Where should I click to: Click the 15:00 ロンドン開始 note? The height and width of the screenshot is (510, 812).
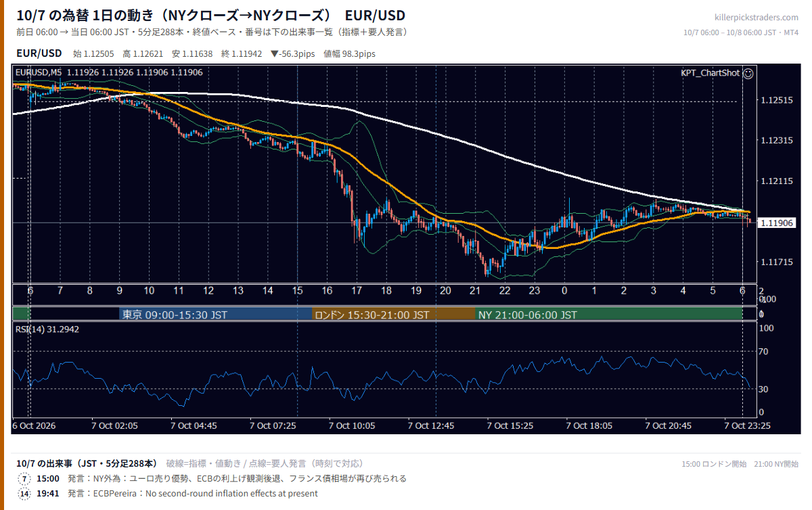coord(714,464)
